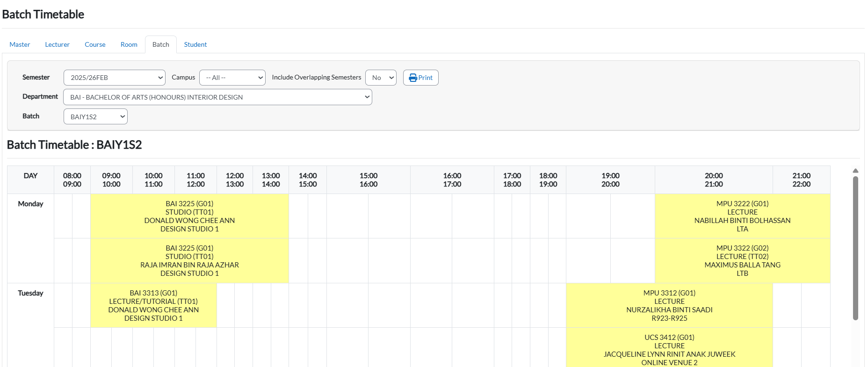Select Monday BAI 3225 Donald Wong studio slot
This screenshot has height=367, width=868.
click(189, 216)
